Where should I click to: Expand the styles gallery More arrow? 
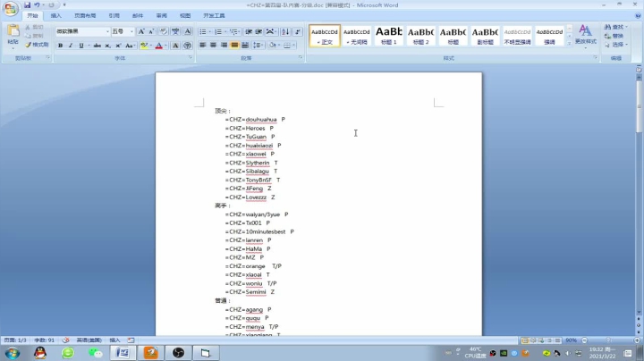pos(569,43)
